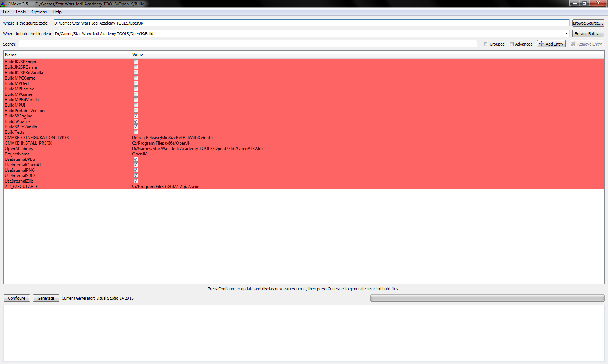Open the Help menu
Viewport: 608px width, 364px height.
[57, 12]
